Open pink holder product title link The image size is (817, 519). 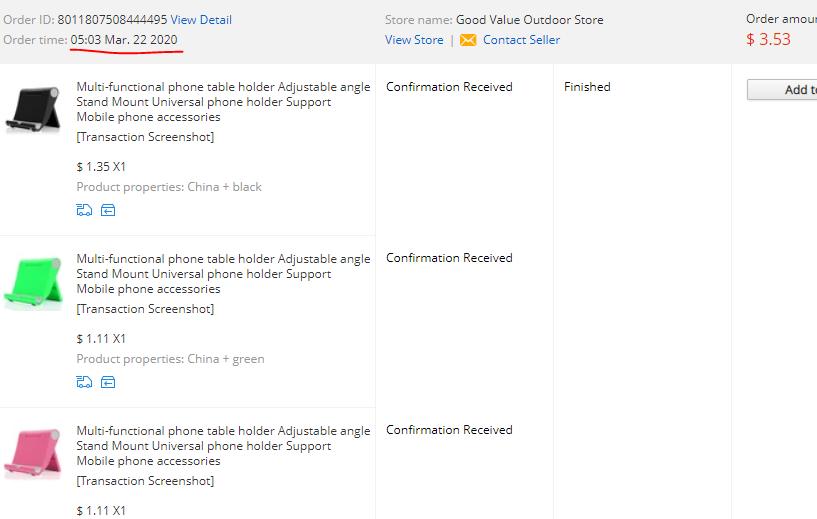pos(223,446)
